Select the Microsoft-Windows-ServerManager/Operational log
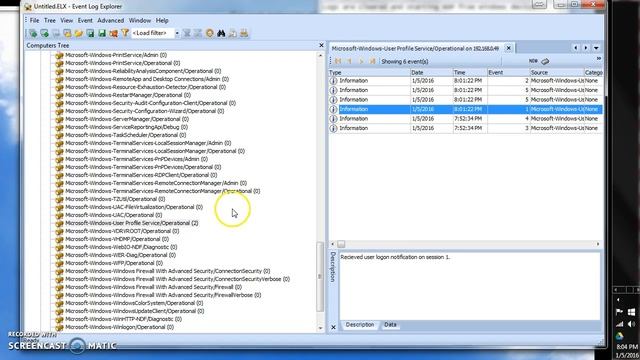The image size is (640, 360). tap(127, 119)
